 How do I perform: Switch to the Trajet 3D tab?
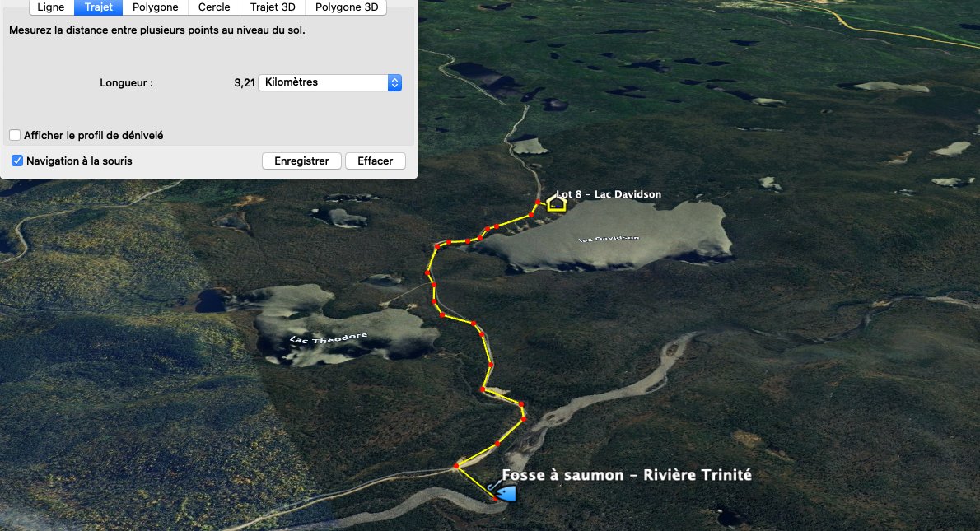(x=273, y=7)
